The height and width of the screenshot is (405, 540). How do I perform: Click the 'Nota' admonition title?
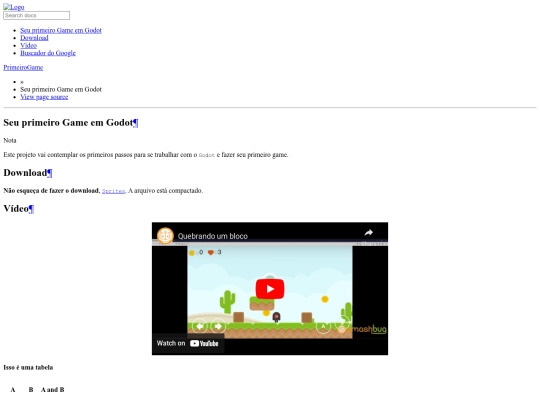(10, 141)
